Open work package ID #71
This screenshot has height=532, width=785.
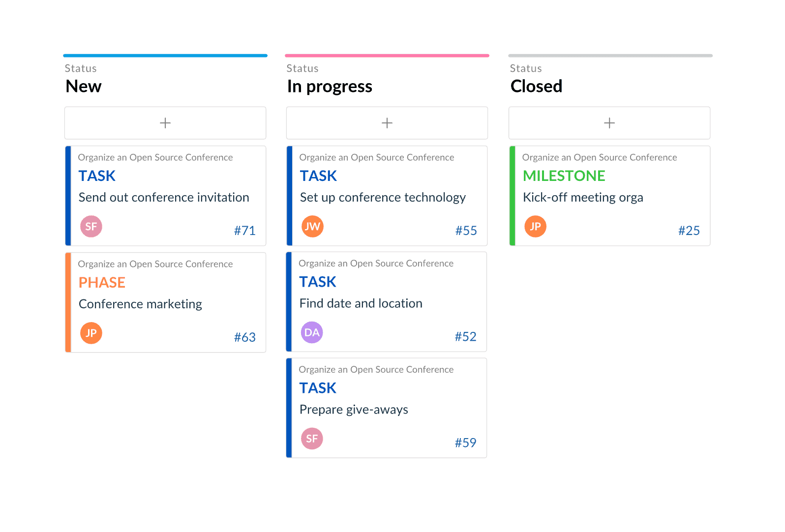[x=244, y=231]
